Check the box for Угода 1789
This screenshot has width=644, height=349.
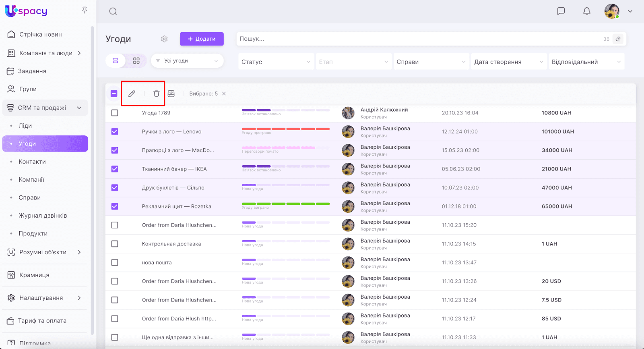[x=115, y=113]
